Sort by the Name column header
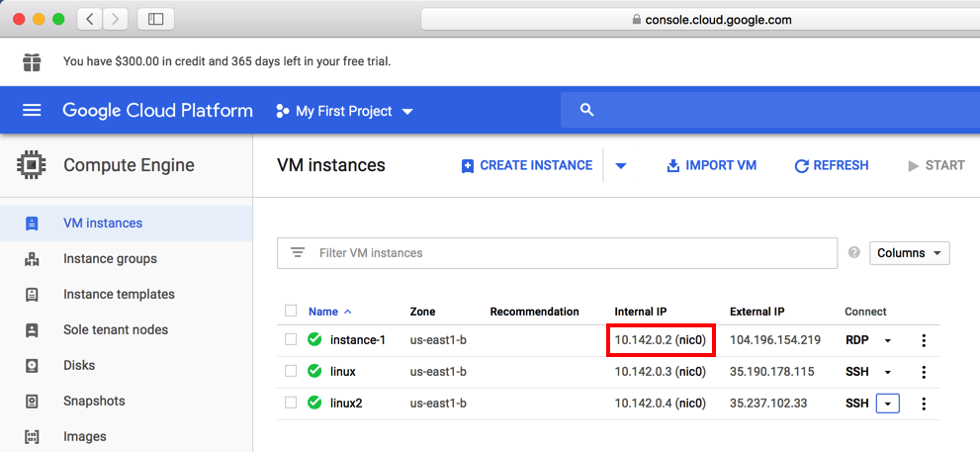 (323, 312)
